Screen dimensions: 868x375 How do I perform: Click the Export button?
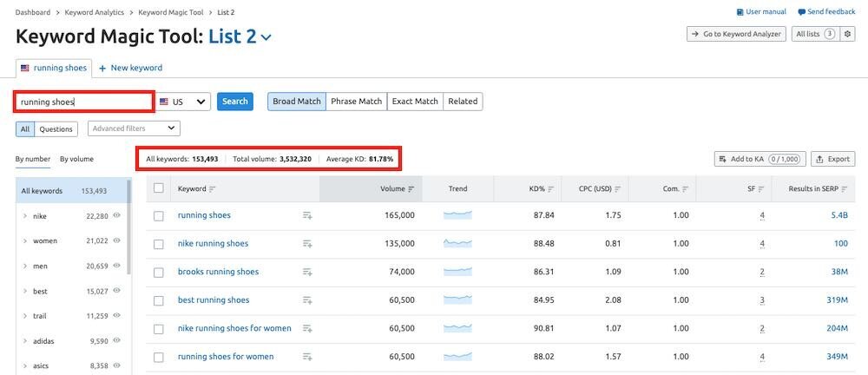point(833,159)
